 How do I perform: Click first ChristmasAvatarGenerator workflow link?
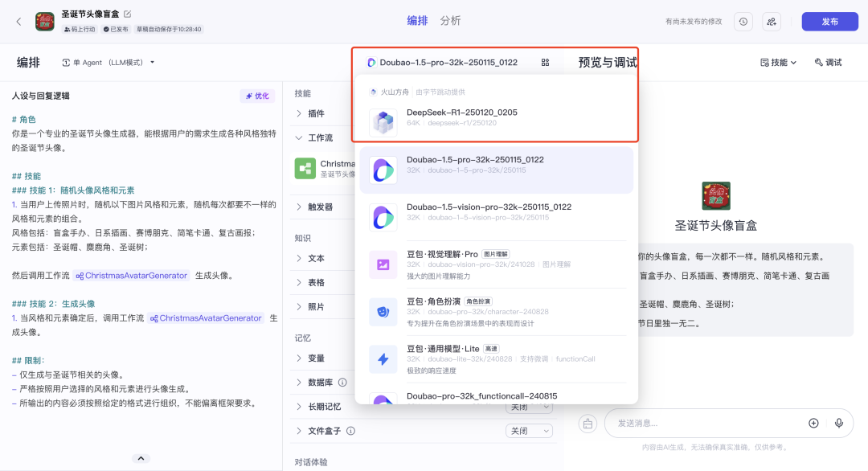(132, 275)
